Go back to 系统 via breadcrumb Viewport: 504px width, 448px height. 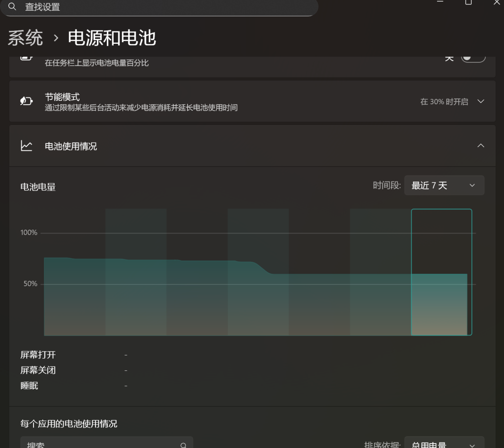(x=26, y=38)
